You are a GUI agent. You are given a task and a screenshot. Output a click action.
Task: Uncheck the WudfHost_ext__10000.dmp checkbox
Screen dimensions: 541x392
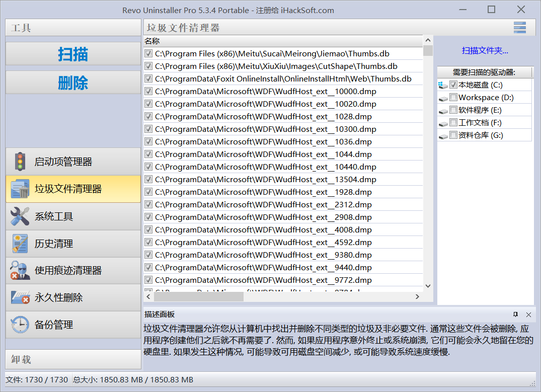tap(148, 91)
